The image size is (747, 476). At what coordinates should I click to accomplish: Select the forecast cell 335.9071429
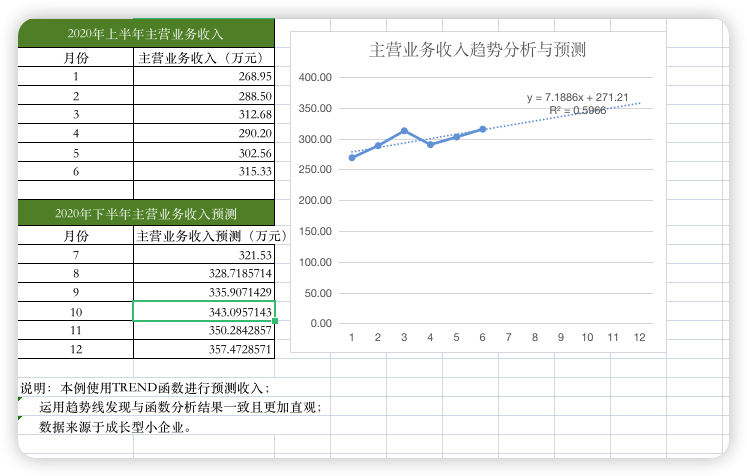click(x=204, y=292)
